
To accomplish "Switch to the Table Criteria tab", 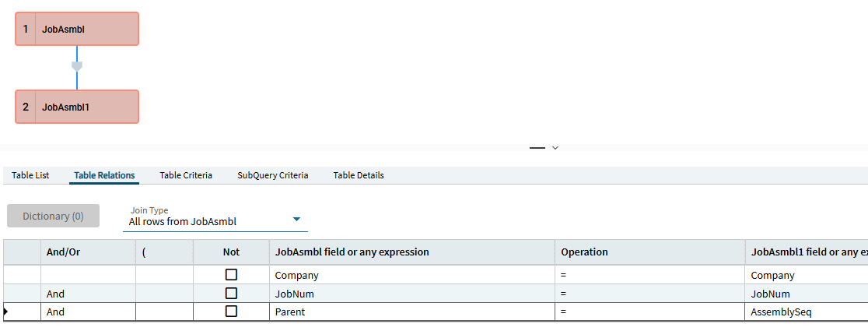I will [x=186, y=175].
